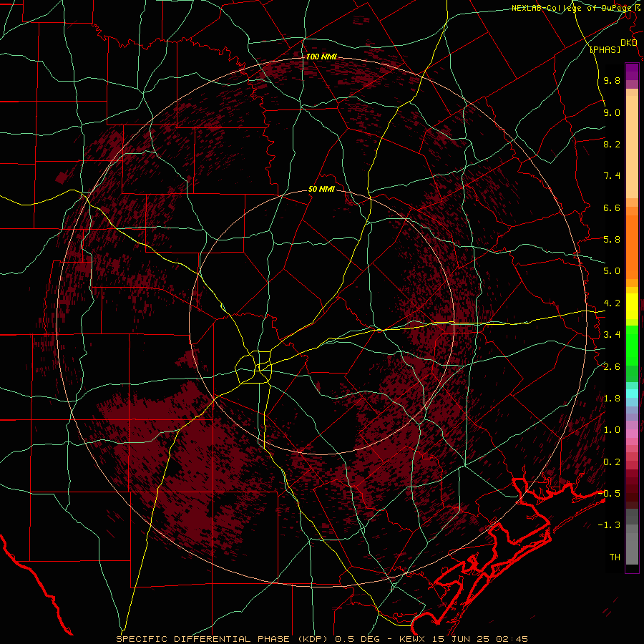This screenshot has width=644, height=644.
Task: Click the 1.8 scale label
Action: pos(612,399)
